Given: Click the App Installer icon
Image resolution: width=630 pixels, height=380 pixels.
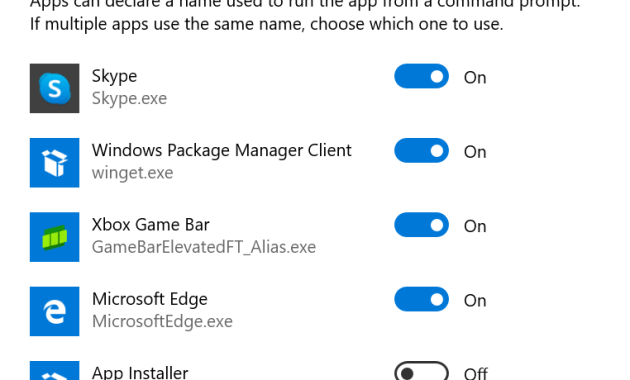Looking at the screenshot, I should point(54,371).
